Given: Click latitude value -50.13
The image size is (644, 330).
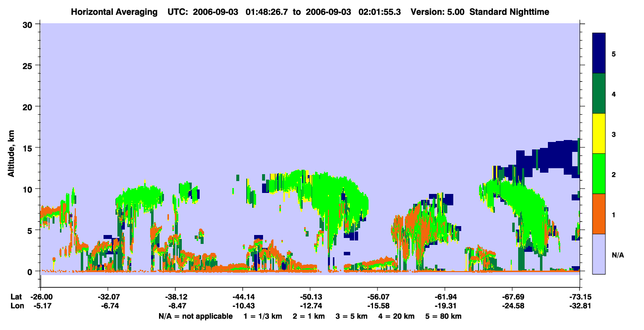Looking at the screenshot, I should click(310, 297).
